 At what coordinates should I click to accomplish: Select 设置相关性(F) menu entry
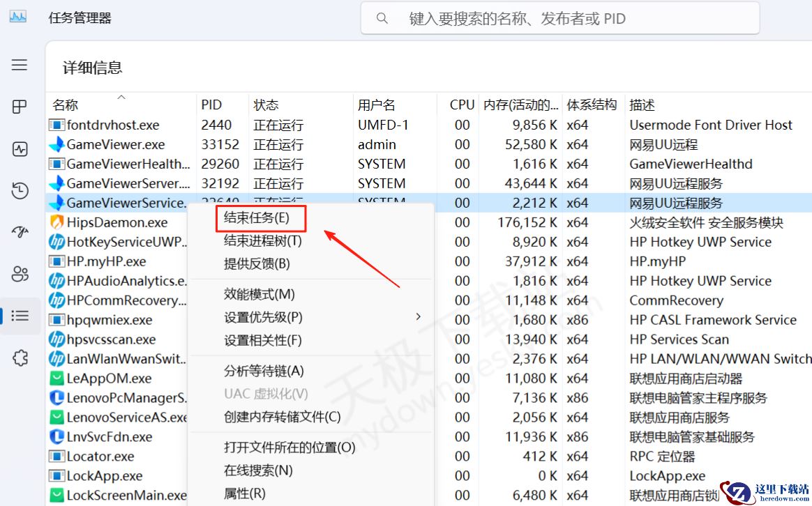pos(262,340)
